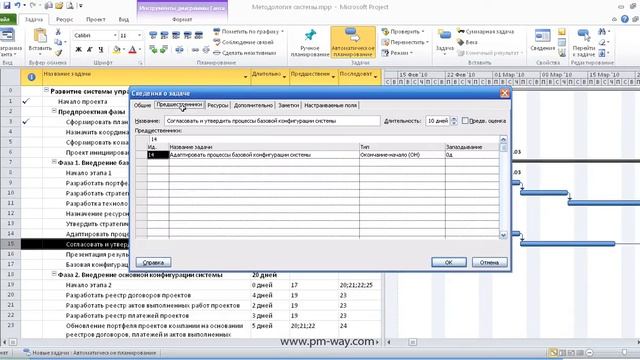Click Scroll to Task (Перейти к задаче)
640x360 pixels.
point(584,42)
